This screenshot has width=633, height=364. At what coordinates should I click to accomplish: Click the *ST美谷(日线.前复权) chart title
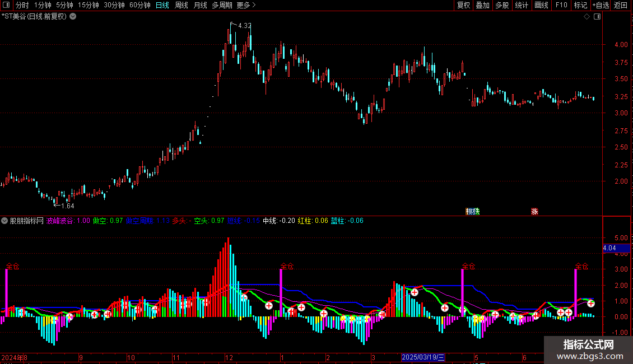34,17
